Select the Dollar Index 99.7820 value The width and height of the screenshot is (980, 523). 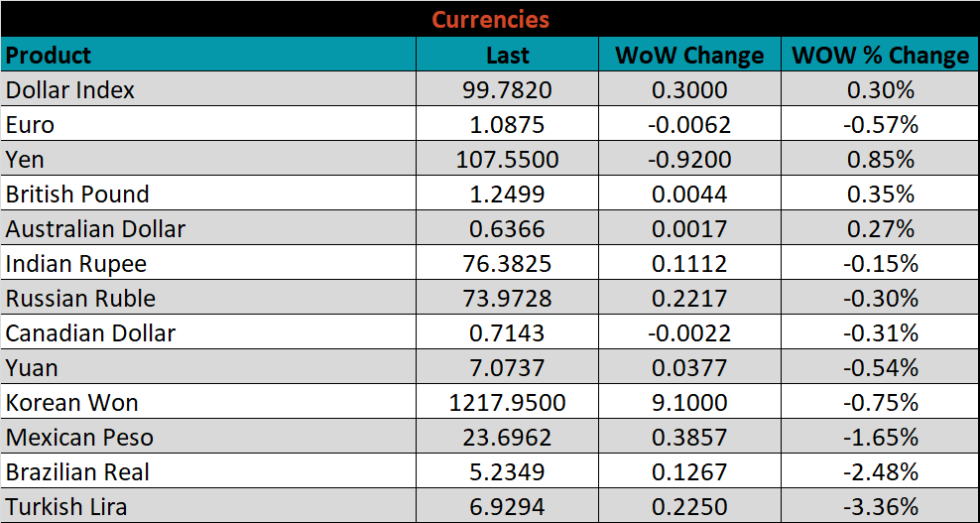coord(507,90)
